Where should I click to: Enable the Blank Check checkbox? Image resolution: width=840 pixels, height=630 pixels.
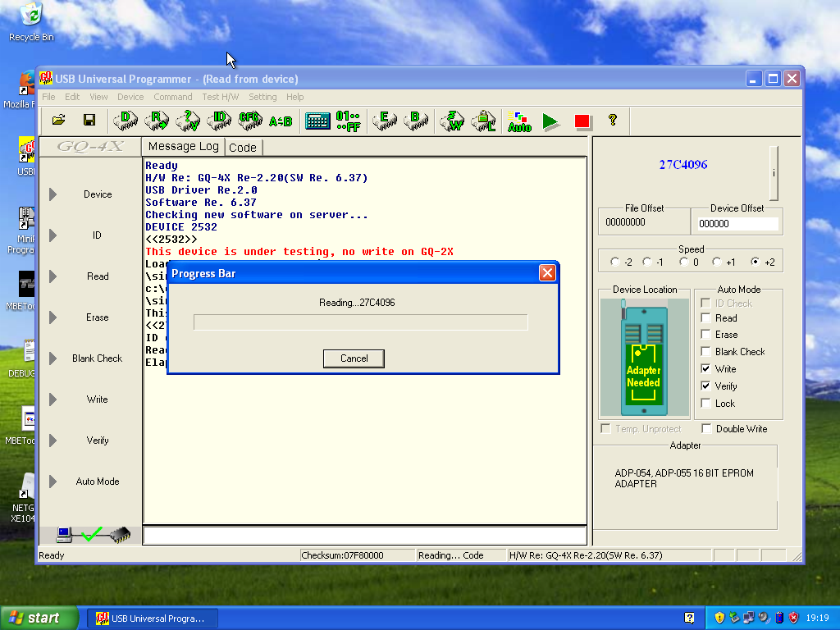[705, 352]
